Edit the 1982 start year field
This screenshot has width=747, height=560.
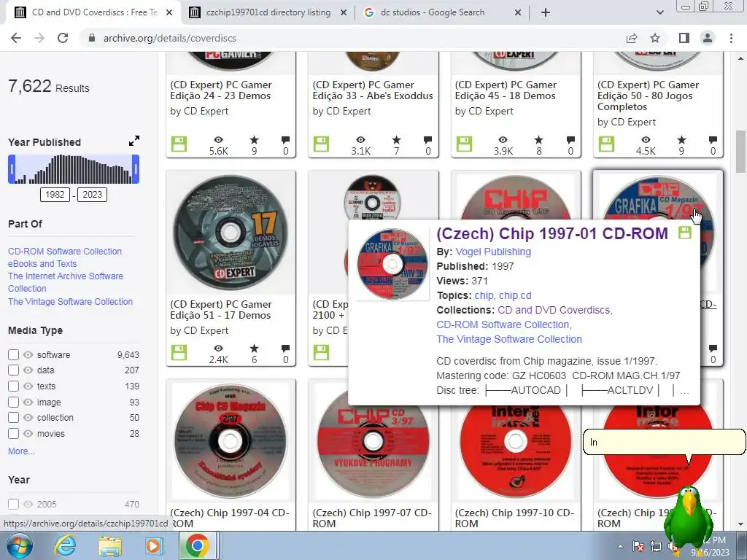55,194
